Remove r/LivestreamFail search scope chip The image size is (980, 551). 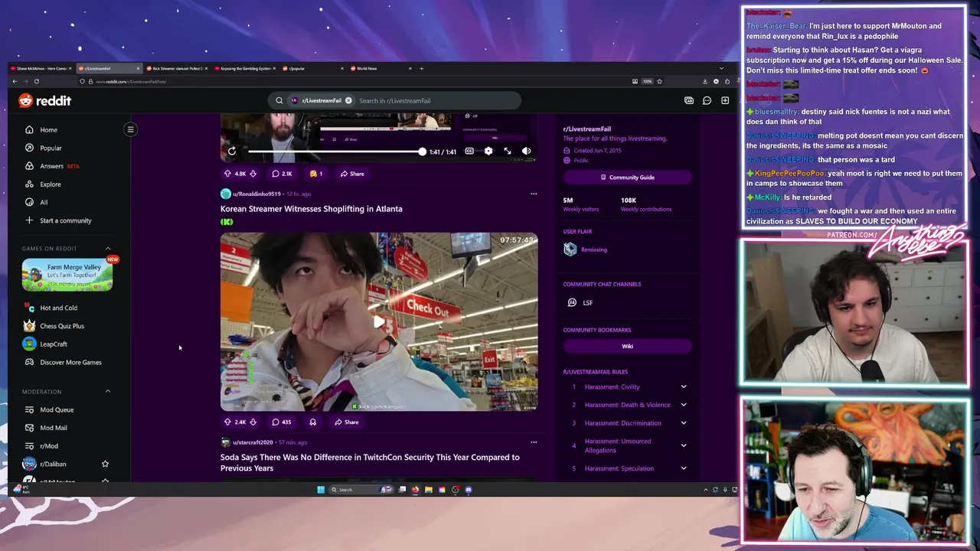[x=348, y=100]
